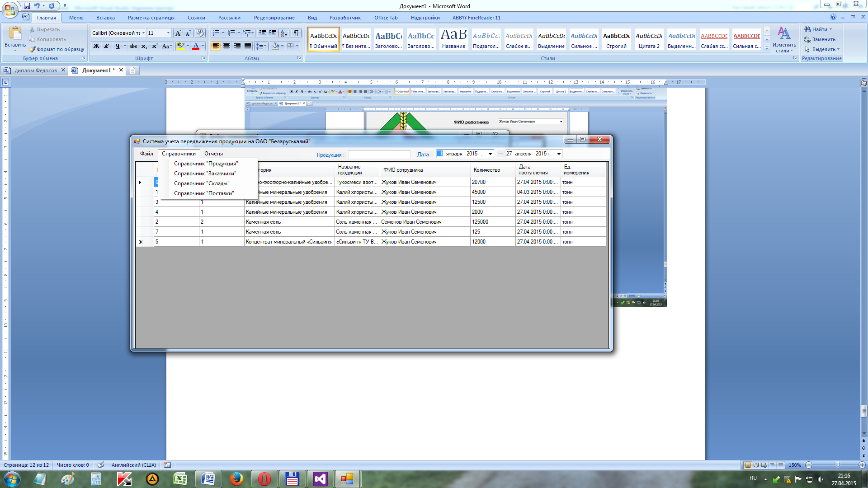Screen dimensions: 868x488
Task: Apply the 'Название' style
Action: click(453, 39)
